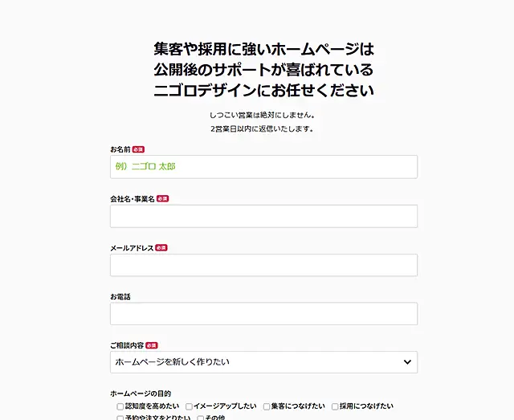Check the 認知度を高めたい checkbox
Image resolution: width=514 pixels, height=420 pixels.
coord(120,406)
